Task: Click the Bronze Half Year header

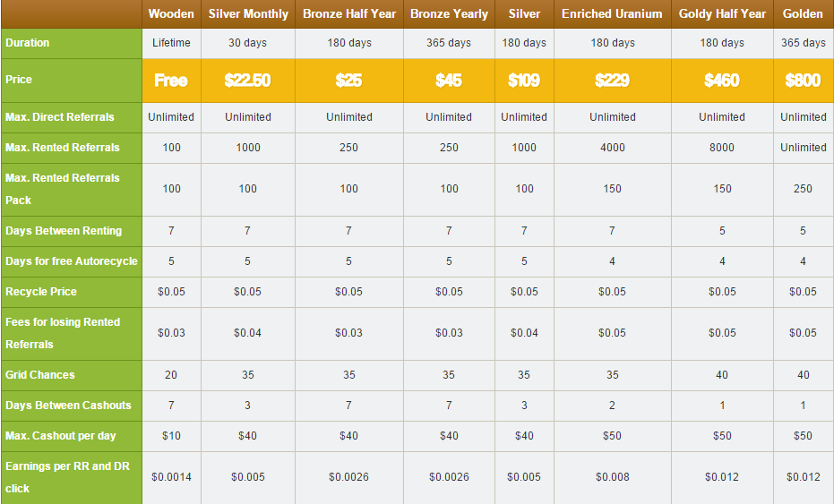Action: click(x=349, y=13)
